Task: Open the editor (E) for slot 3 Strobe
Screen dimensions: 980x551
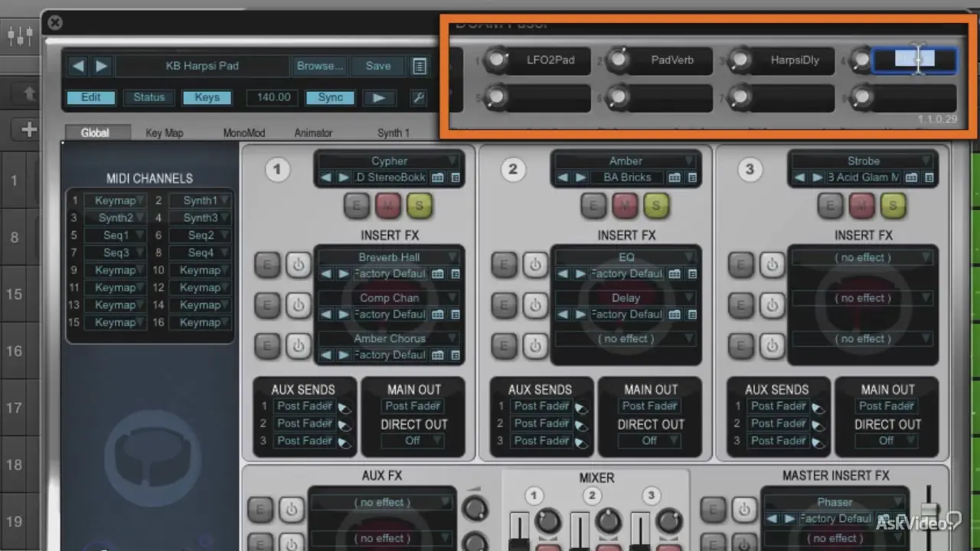Action: (830, 204)
